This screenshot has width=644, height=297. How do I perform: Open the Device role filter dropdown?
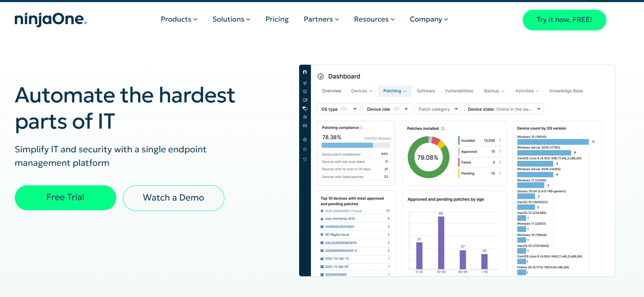point(387,109)
